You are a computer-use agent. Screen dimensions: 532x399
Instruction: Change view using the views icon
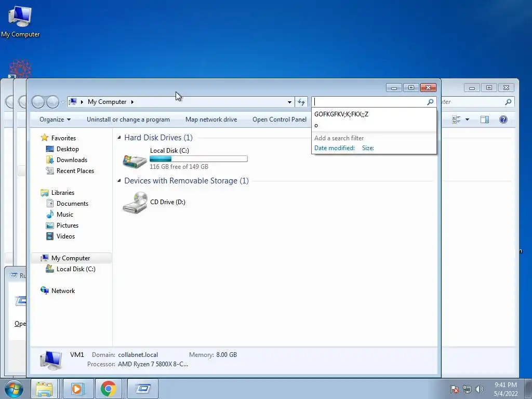click(x=456, y=119)
